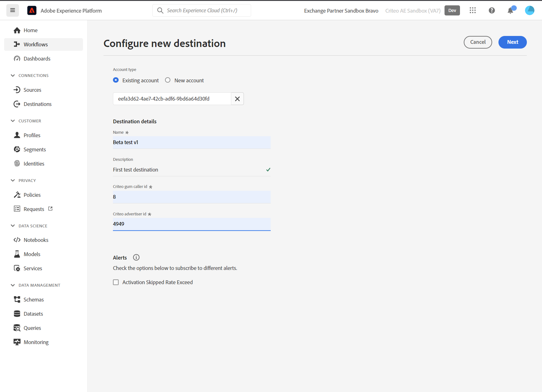Click the user profile avatar
Viewport: 542px width, 392px height.
point(529,10)
